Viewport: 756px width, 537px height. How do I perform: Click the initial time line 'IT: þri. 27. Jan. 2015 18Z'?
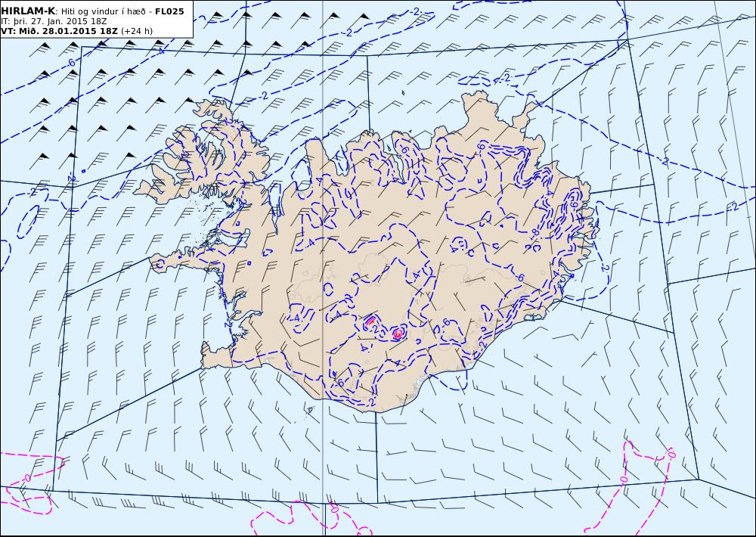(x=54, y=21)
